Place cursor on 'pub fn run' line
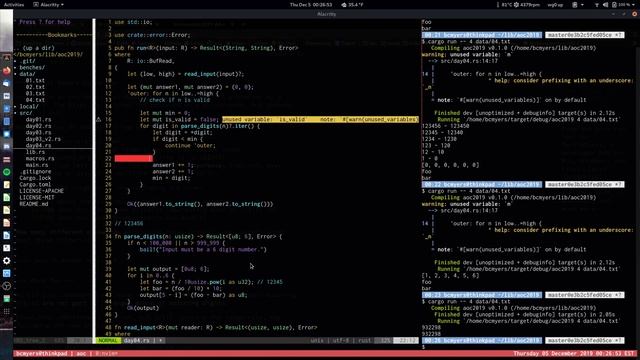Viewport: 640px width, 360px height. (206, 48)
